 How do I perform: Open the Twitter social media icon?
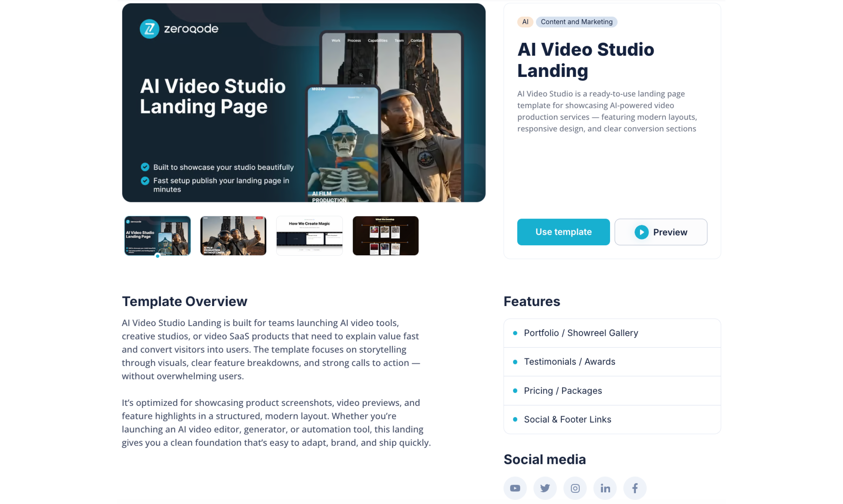[x=545, y=488]
